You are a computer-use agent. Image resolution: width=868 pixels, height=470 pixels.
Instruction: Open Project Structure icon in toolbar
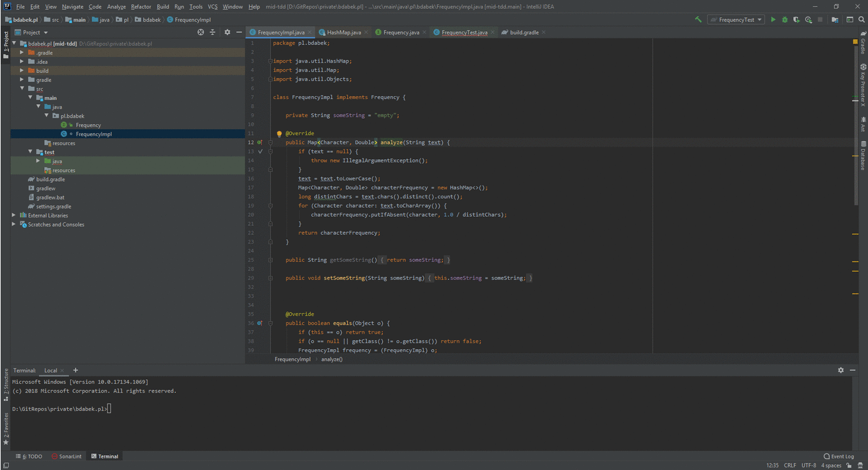click(x=835, y=20)
